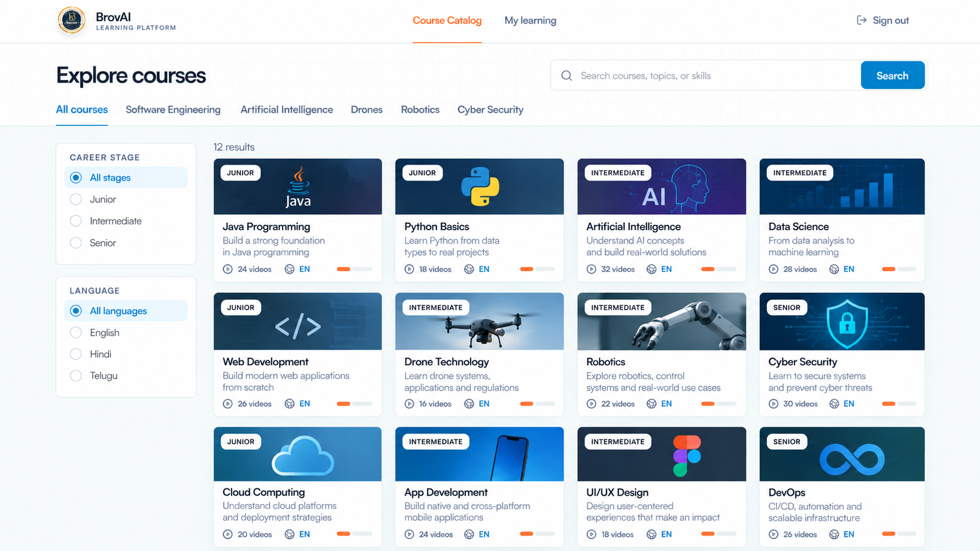Click play icon next to 30 videos
The image size is (980, 551).
[774, 404]
